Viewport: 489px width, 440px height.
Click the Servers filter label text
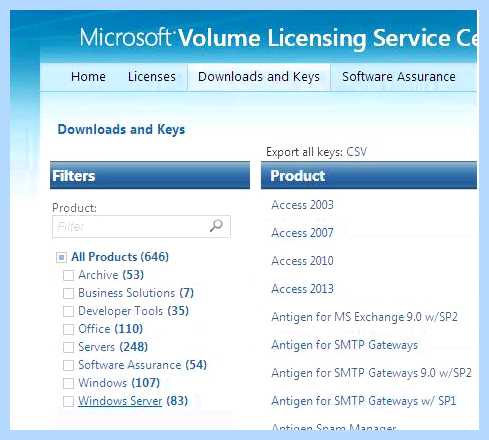96,347
